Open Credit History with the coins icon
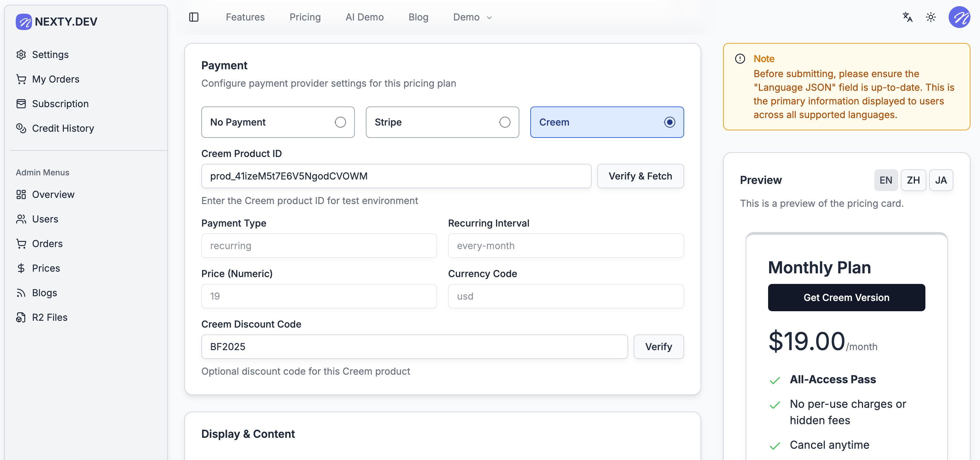The height and width of the screenshot is (460, 980). tap(21, 128)
